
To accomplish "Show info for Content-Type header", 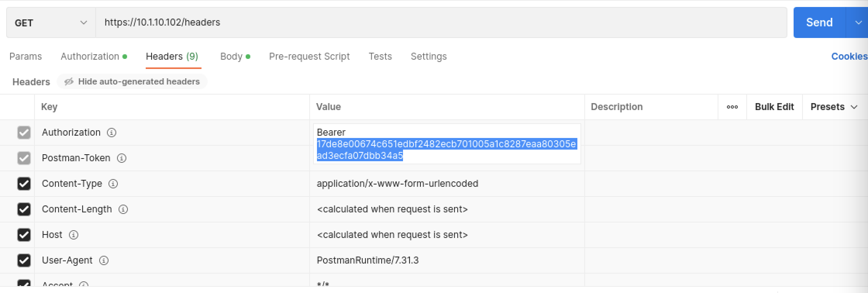I will [x=113, y=184].
